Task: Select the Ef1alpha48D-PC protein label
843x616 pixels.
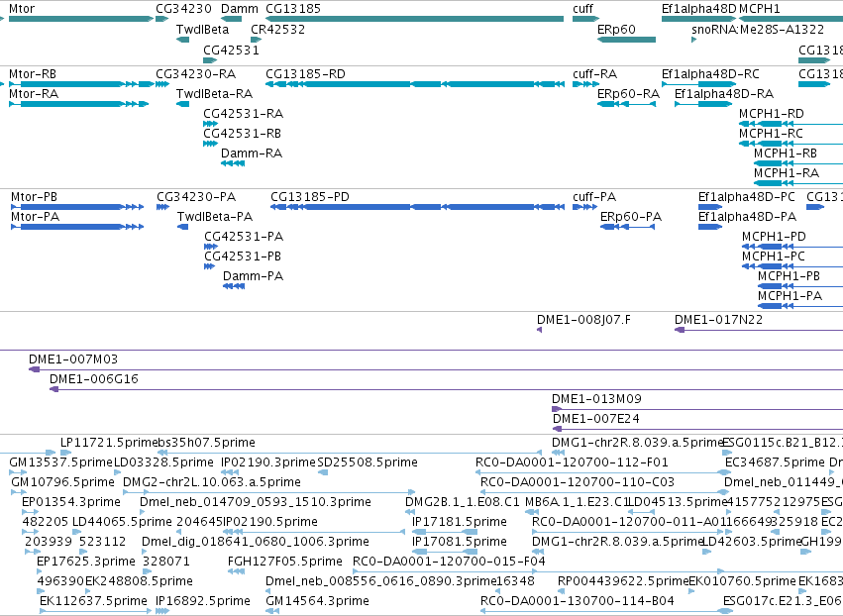Action: pyautogui.click(x=746, y=197)
